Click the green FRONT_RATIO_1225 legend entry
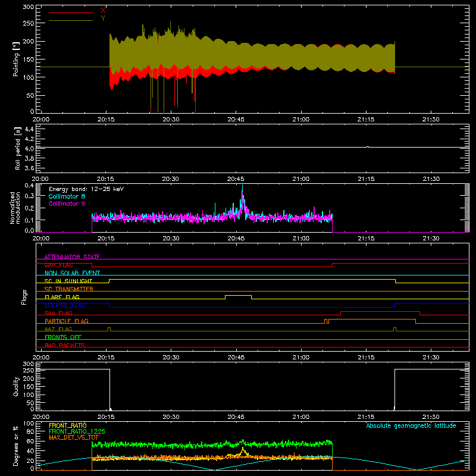Screen dimensions: 476x476 [x=77, y=431]
